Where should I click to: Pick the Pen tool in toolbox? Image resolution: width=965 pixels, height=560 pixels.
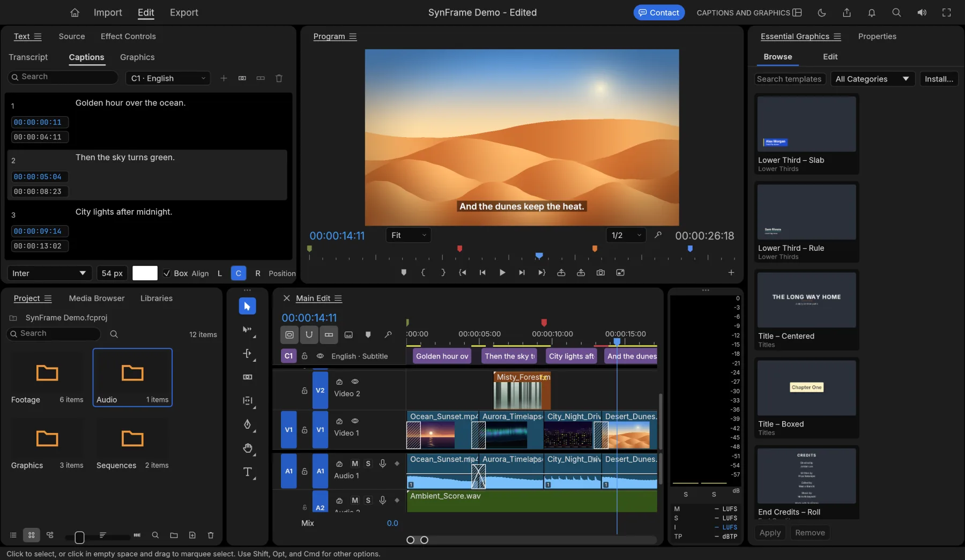(247, 424)
